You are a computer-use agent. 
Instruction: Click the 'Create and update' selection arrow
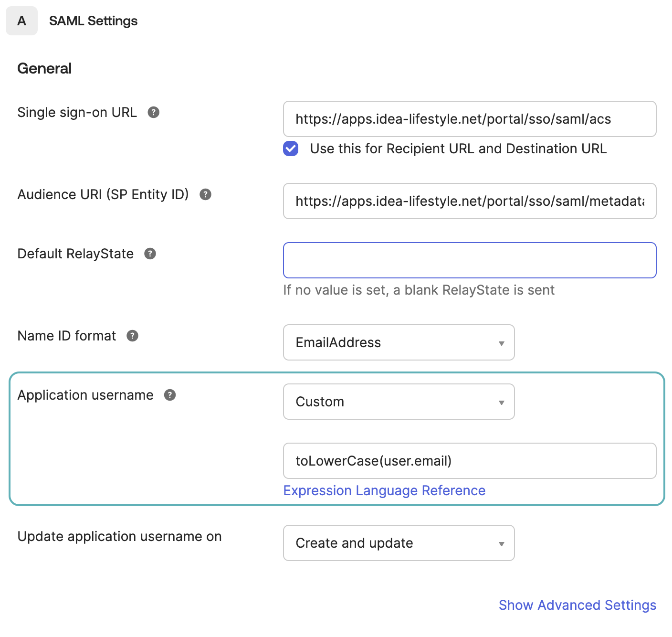501,543
